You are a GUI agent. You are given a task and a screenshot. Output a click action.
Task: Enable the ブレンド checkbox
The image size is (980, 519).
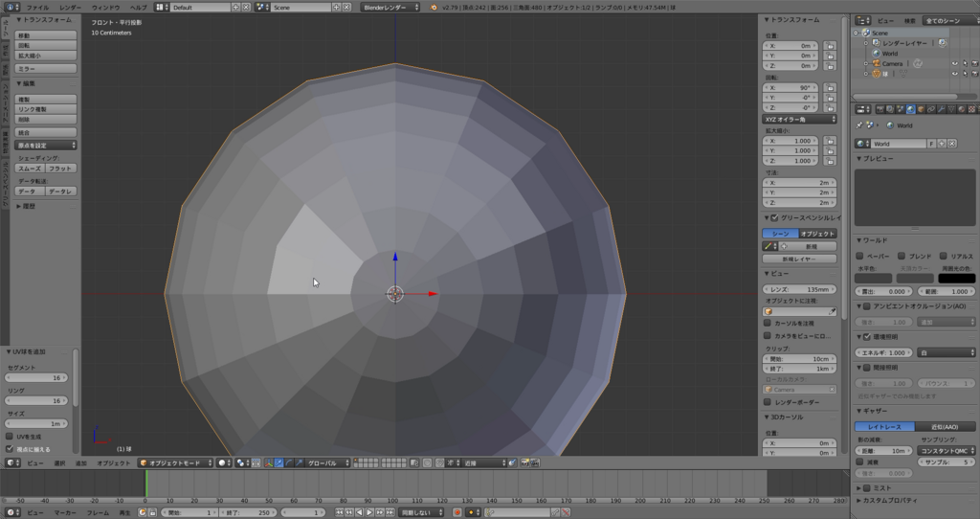click(902, 256)
